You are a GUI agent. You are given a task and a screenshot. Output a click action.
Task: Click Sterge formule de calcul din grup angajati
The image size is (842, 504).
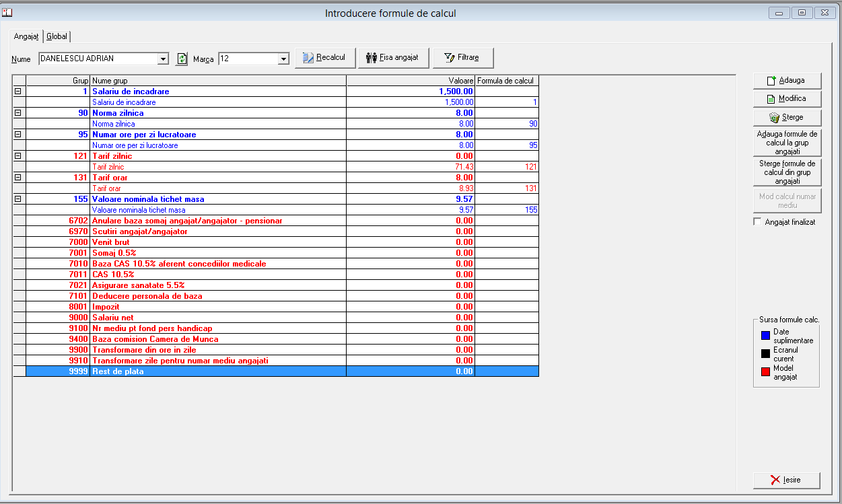[x=787, y=172]
